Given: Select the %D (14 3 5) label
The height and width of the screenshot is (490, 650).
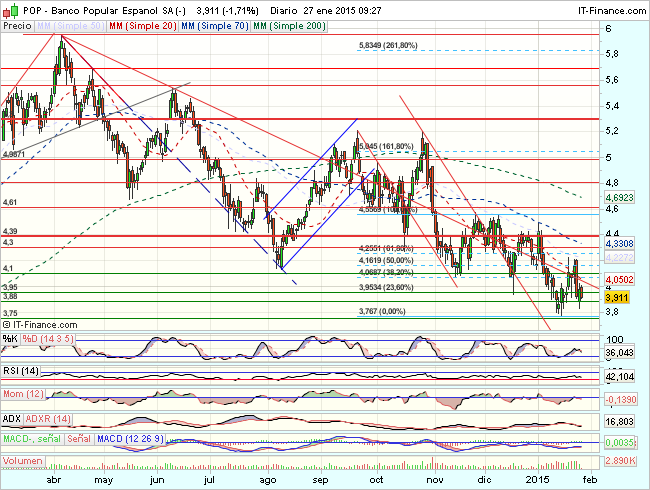Looking at the screenshot, I should (x=46, y=340).
